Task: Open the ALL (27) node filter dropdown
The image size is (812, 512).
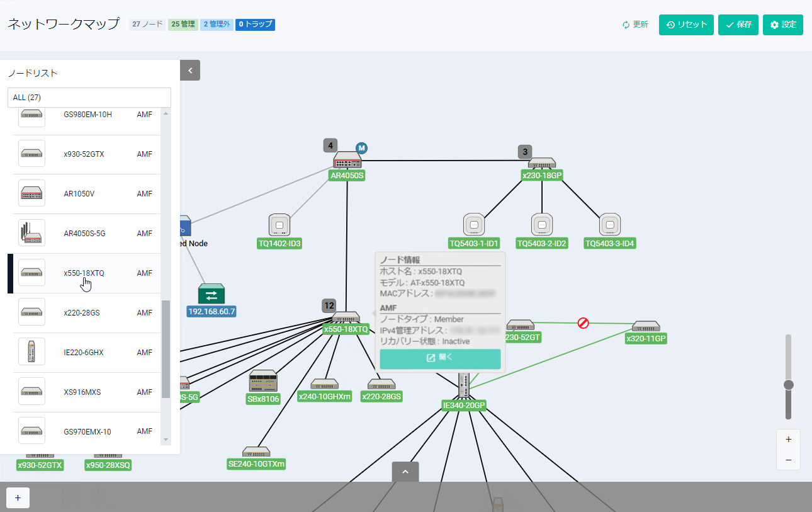Action: click(89, 98)
